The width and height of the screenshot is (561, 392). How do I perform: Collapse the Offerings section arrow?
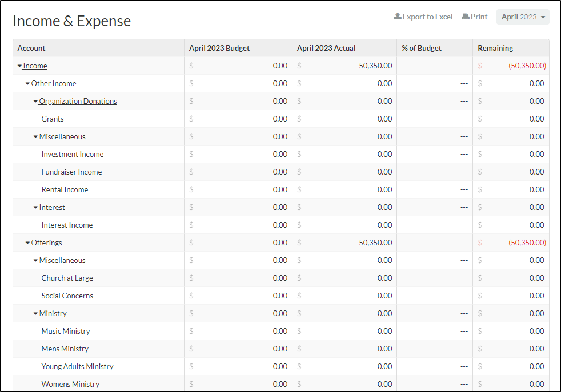(27, 243)
